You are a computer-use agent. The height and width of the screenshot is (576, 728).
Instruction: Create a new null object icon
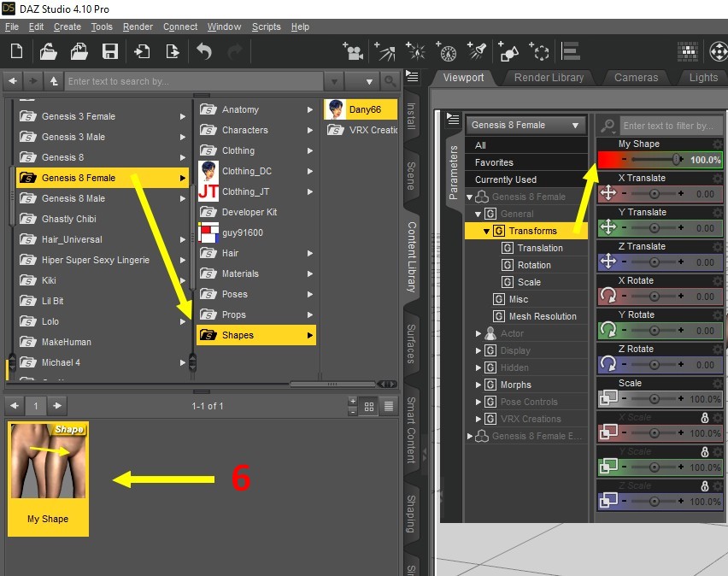tap(539, 51)
